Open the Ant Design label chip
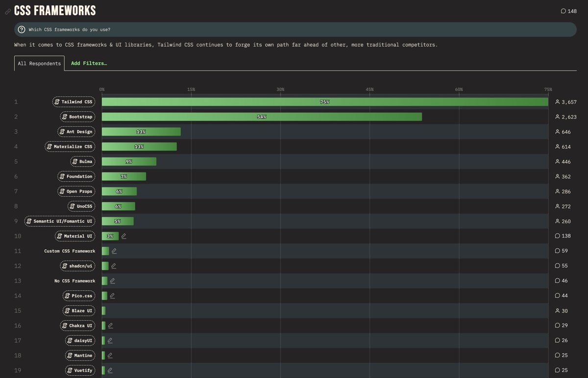This screenshot has height=378, width=588. 76,132
